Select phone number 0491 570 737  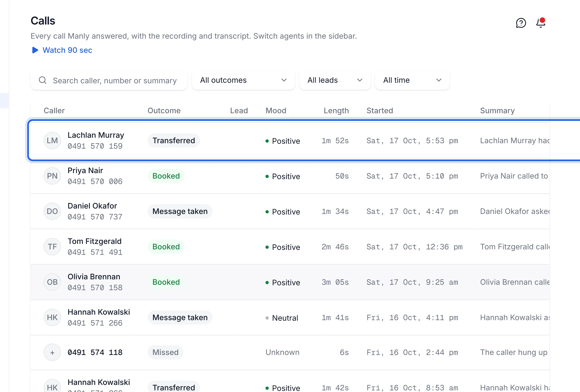point(95,217)
